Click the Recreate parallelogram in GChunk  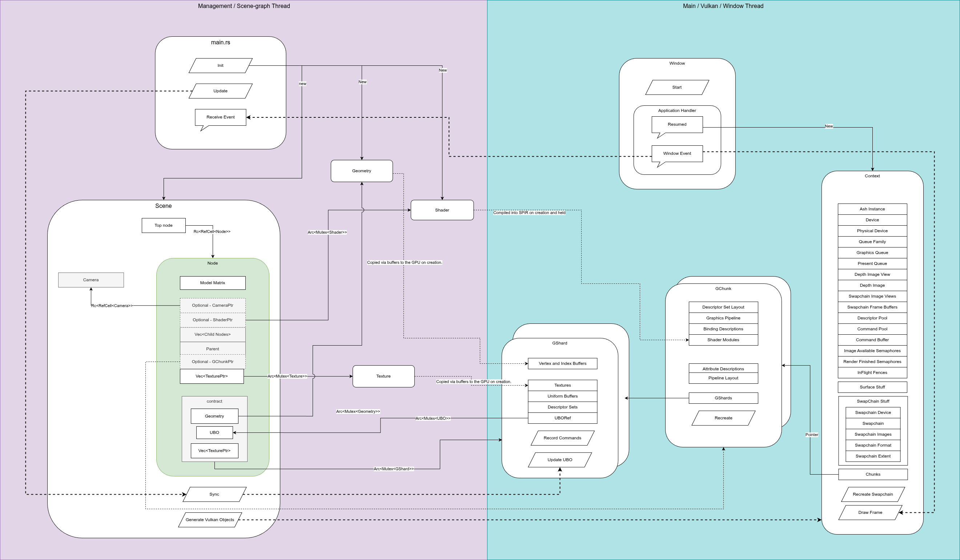click(723, 418)
